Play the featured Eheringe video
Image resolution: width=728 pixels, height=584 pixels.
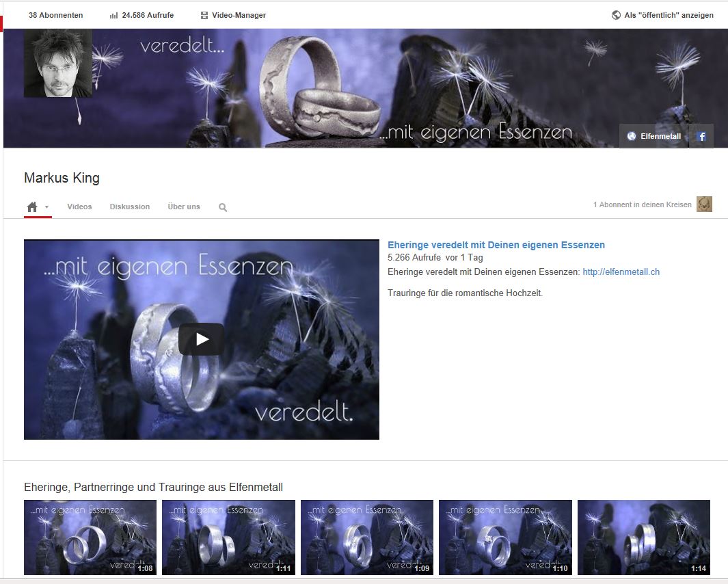point(202,339)
